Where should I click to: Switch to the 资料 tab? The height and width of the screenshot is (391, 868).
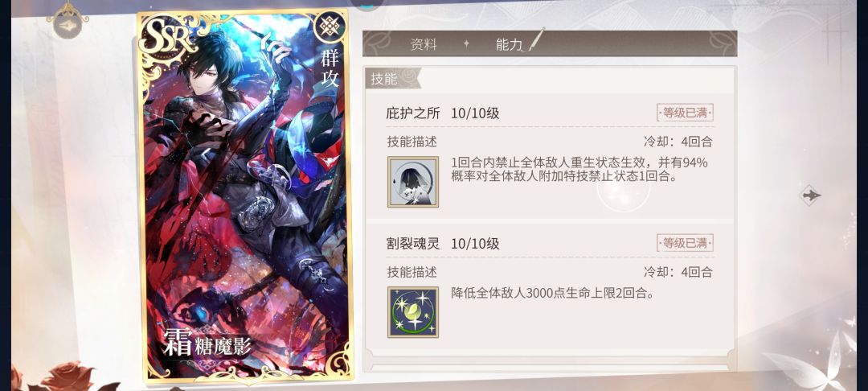pos(424,45)
